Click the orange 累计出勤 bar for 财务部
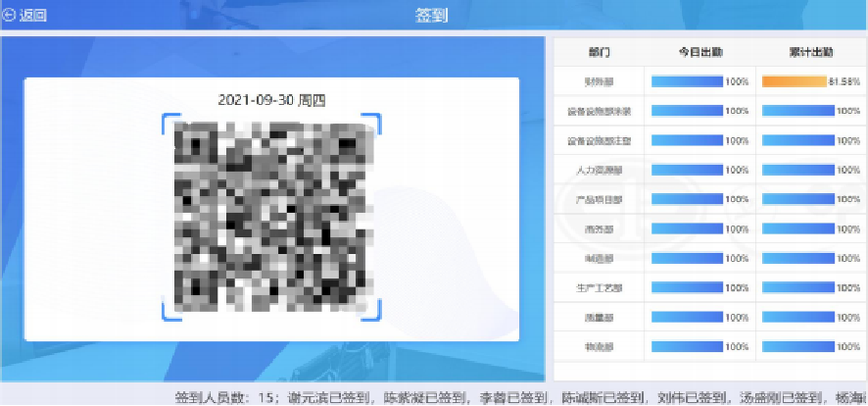The image size is (868, 406). pyautogui.click(x=795, y=81)
